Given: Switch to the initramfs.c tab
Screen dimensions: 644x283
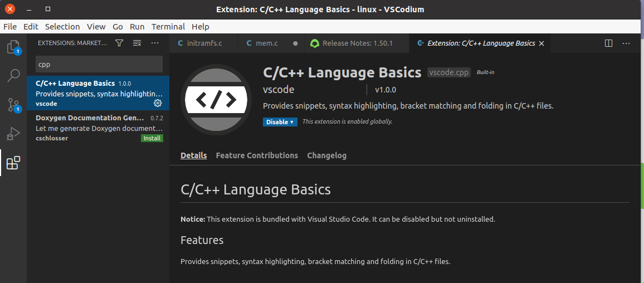Looking at the screenshot, I should click(203, 43).
